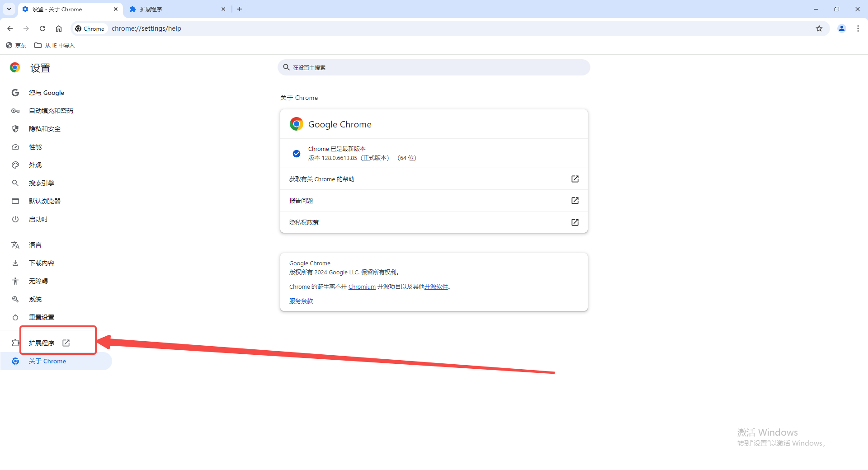868x470 pixels.
Task: Reload the current page
Action: 42,28
